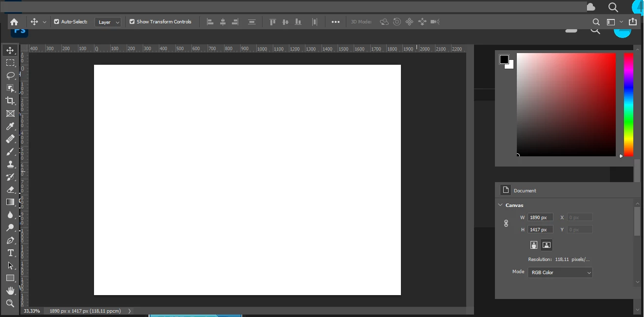Select the Move tool in the tools panel
Screen dimensions: 644x317
[10, 50]
